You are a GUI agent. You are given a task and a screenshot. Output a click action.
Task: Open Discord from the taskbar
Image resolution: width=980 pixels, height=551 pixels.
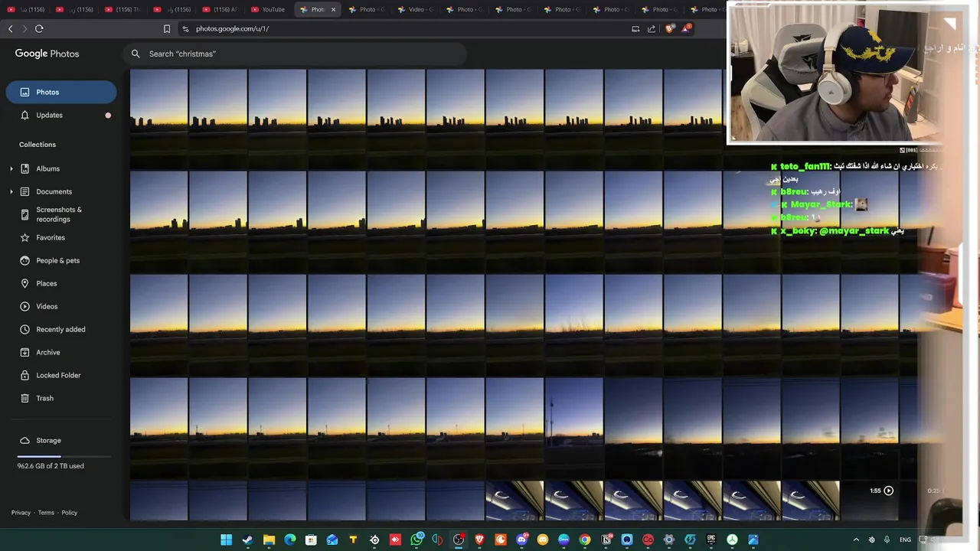click(522, 540)
